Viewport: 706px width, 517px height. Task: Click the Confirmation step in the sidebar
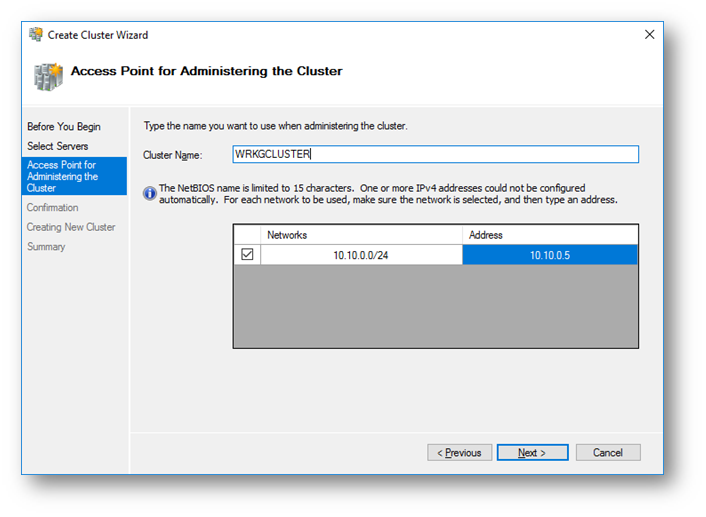click(53, 208)
